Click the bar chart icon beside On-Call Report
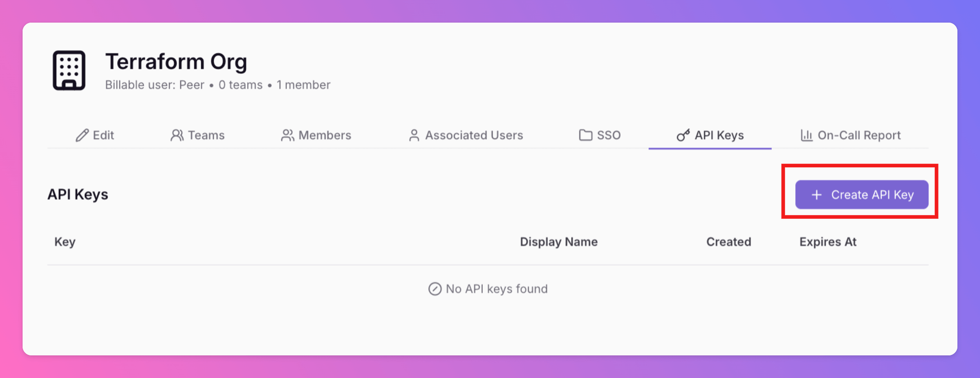Viewport: 980px width, 378px height. pos(807,135)
